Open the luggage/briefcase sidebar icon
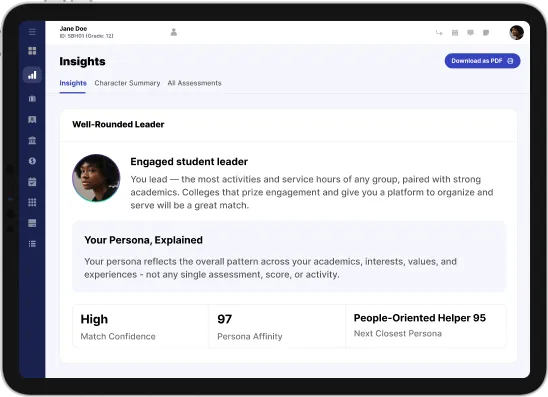The width and height of the screenshot is (548, 397). 32,99
